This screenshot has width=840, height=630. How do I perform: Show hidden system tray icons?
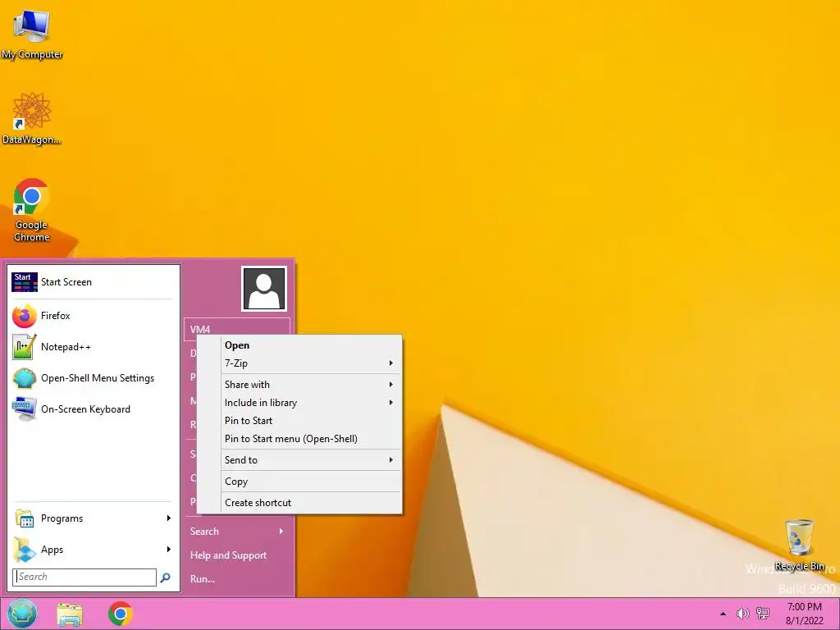click(x=723, y=614)
